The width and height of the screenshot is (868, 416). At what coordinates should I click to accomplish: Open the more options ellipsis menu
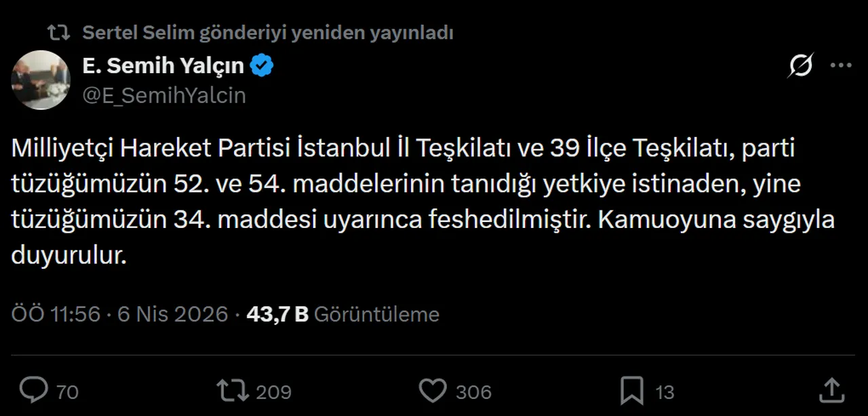[841, 65]
